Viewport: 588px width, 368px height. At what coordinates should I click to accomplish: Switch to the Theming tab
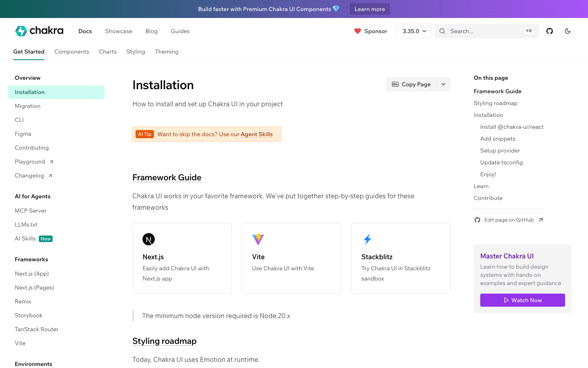(x=167, y=52)
